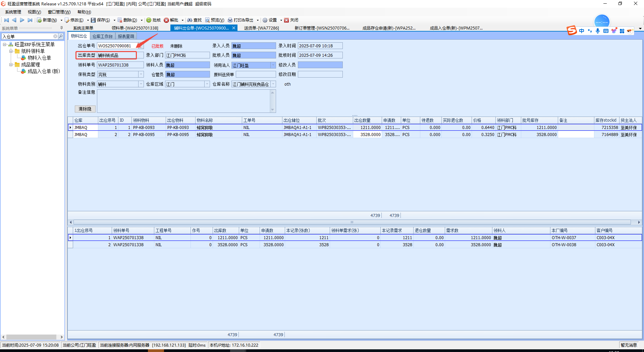Image resolution: width=644 pixels, height=352 pixels.
Task: Go to the first record with the toolbar arrow
Action: coord(6,20)
